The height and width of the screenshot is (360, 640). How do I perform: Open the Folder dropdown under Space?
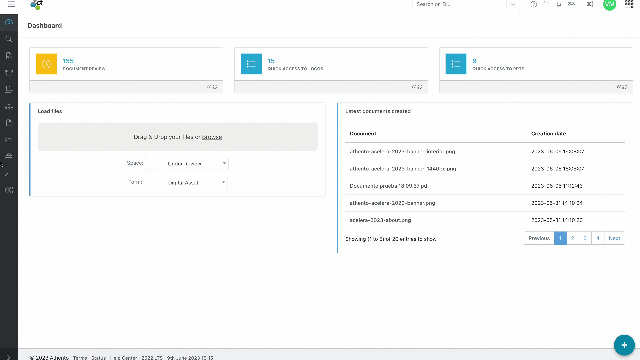click(x=186, y=182)
